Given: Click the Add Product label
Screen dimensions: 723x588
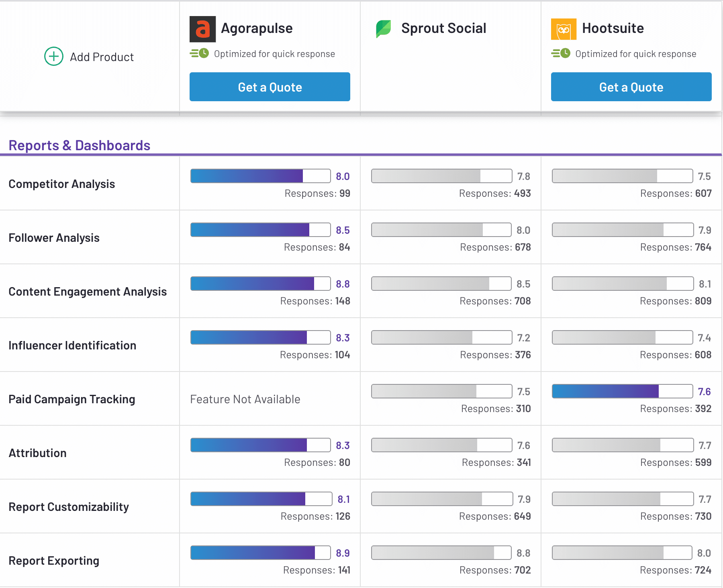Looking at the screenshot, I should click(102, 57).
